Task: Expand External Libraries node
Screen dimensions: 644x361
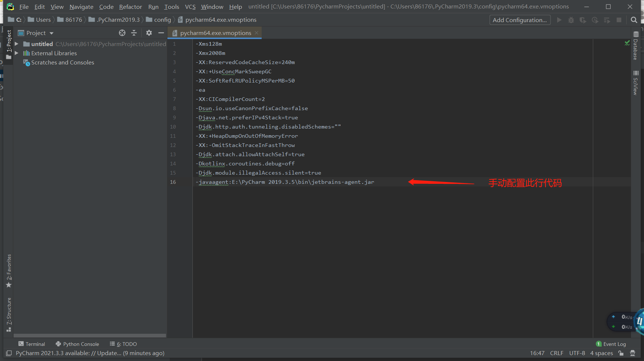Action: 16,53
